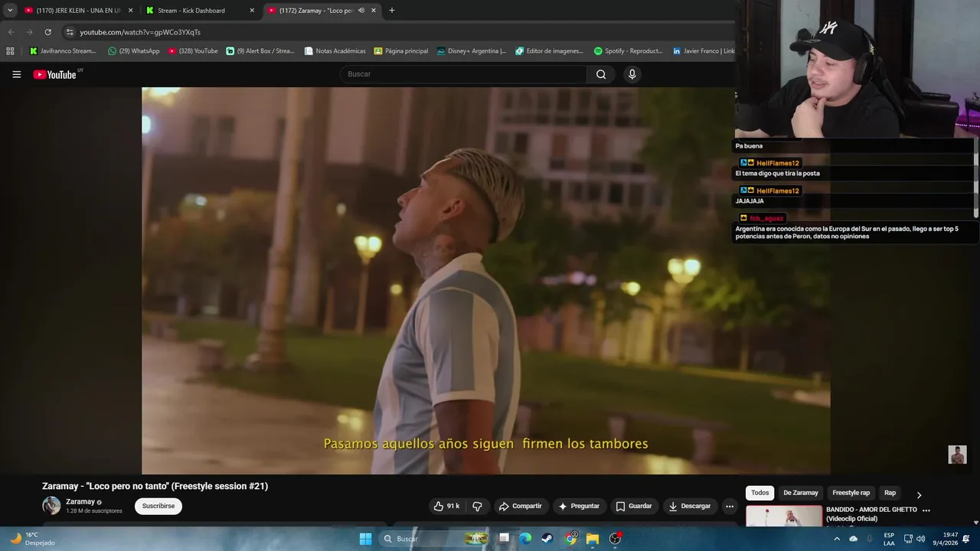Open Spotify - Reproductor bookmark
The image size is (980, 551).
pyautogui.click(x=629, y=51)
